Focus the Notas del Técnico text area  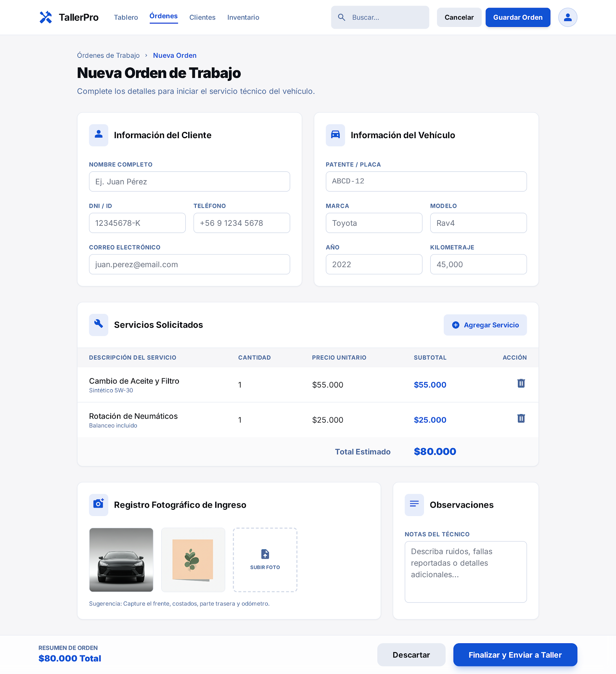click(x=465, y=572)
